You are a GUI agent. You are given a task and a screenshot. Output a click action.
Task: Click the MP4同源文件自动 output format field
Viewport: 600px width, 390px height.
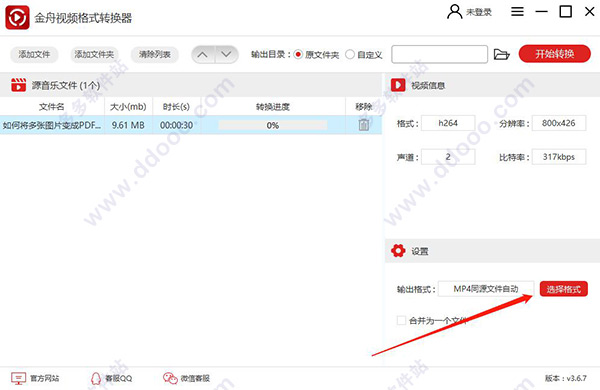coord(486,289)
